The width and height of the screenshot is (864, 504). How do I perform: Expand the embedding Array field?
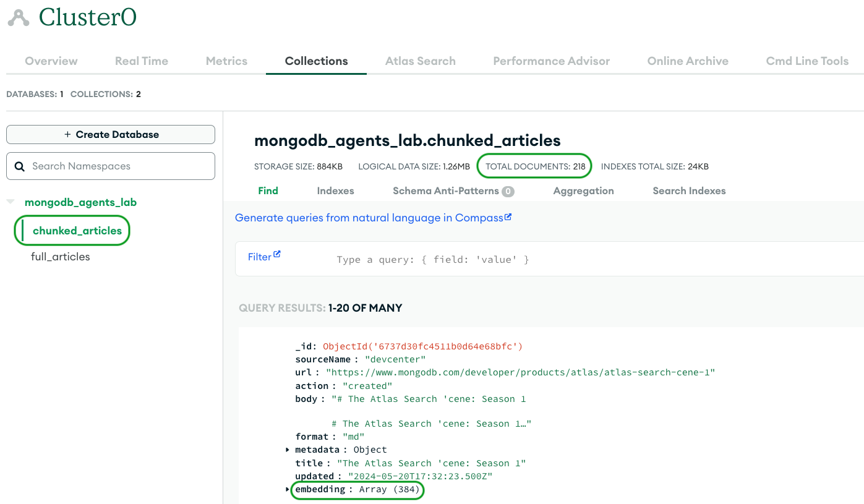coord(288,489)
